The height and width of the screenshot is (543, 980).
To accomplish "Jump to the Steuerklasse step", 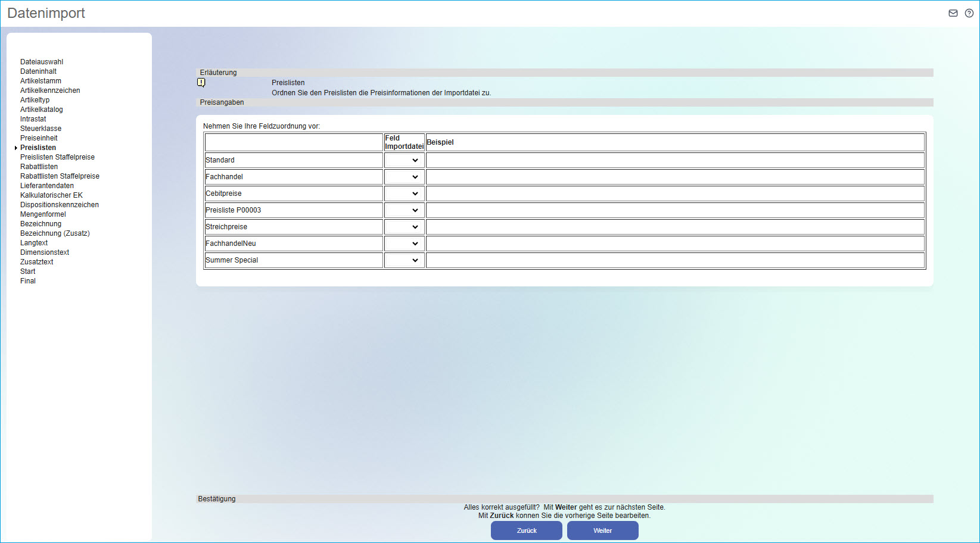I will click(41, 129).
